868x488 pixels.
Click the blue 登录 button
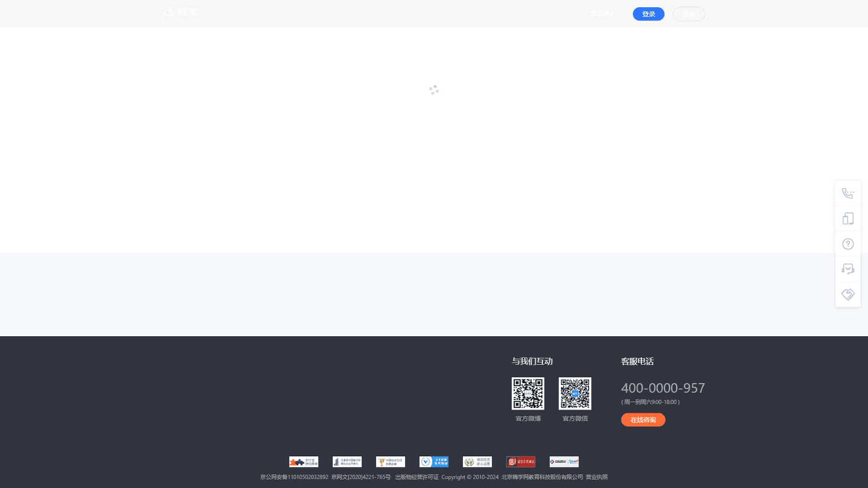coord(649,14)
